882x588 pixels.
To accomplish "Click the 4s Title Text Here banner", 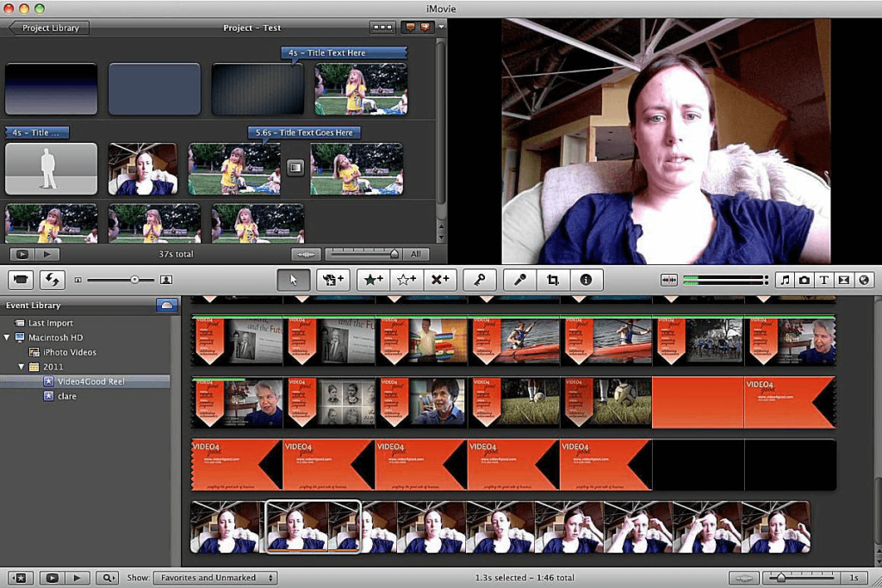I will pyautogui.click(x=345, y=53).
